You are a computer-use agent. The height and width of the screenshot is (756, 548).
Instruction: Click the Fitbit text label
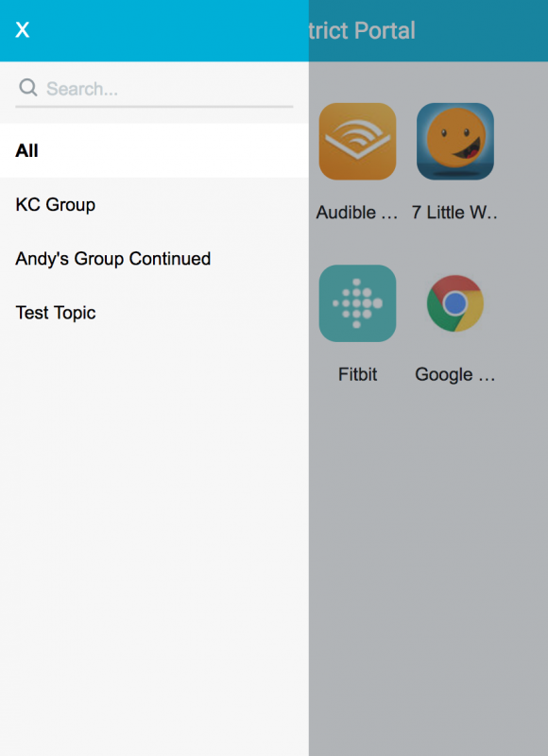(357, 374)
